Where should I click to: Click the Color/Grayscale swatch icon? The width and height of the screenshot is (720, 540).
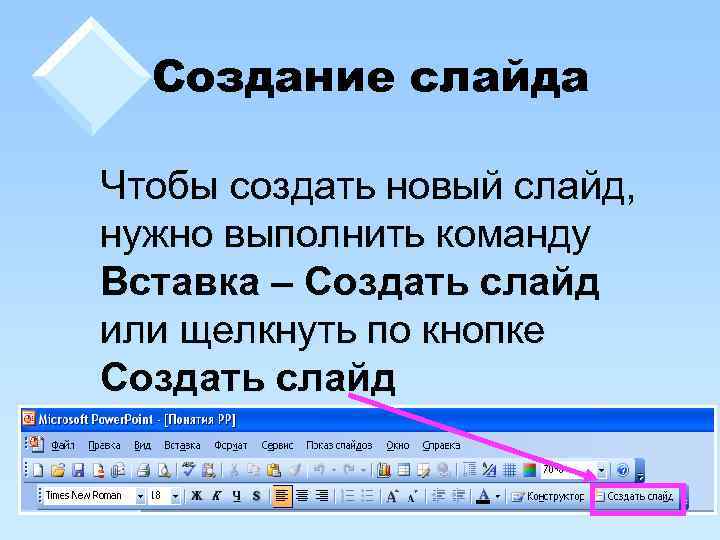click(x=529, y=470)
